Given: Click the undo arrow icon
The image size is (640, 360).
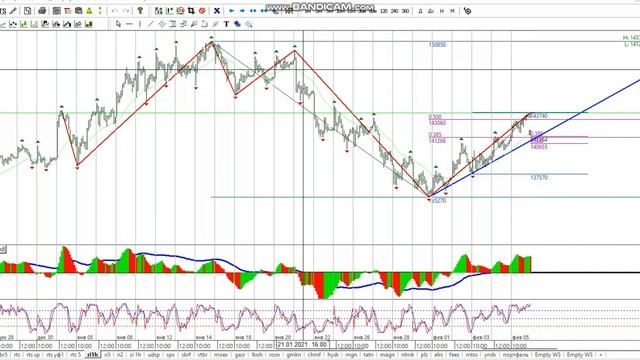Looking at the screenshot, I should [115, 11].
